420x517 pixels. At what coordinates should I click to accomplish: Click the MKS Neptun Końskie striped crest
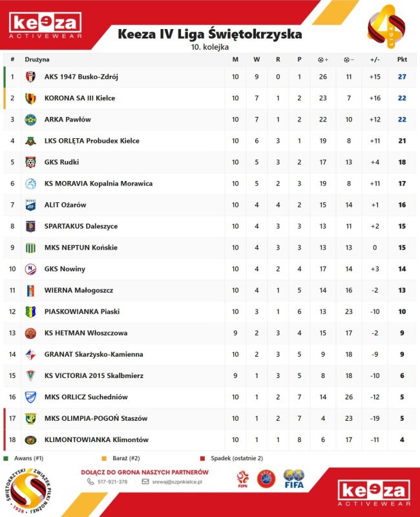click(30, 248)
